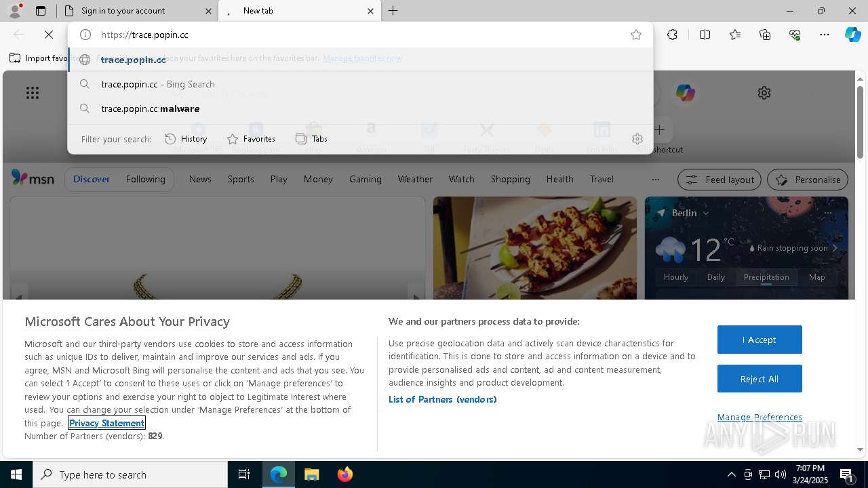
Task: Add this page to favorites star
Action: pyautogui.click(x=635, y=35)
